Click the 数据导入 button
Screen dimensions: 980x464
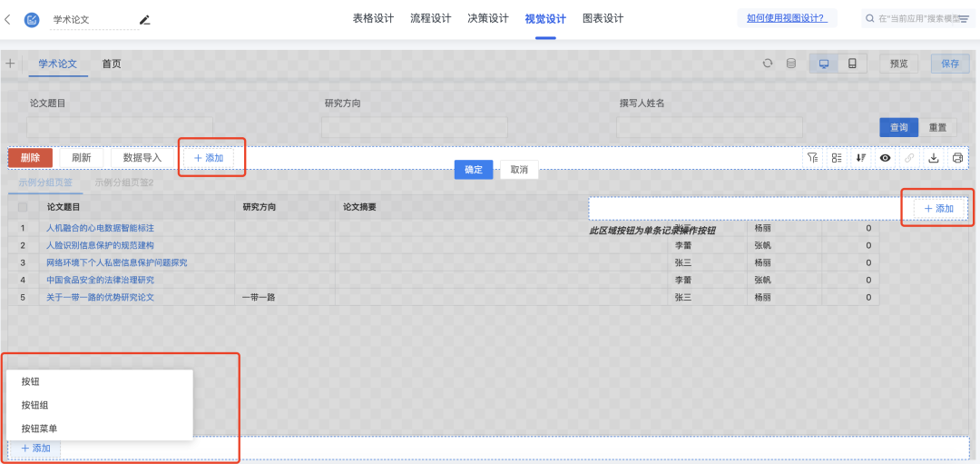[x=142, y=158]
